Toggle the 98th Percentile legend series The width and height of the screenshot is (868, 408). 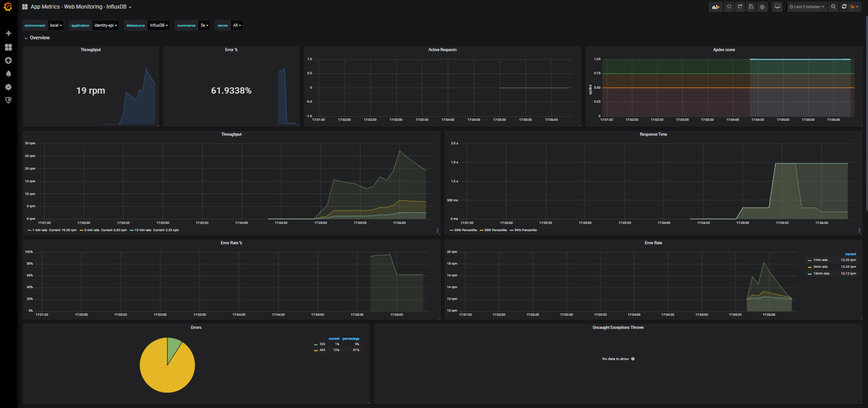pos(493,230)
